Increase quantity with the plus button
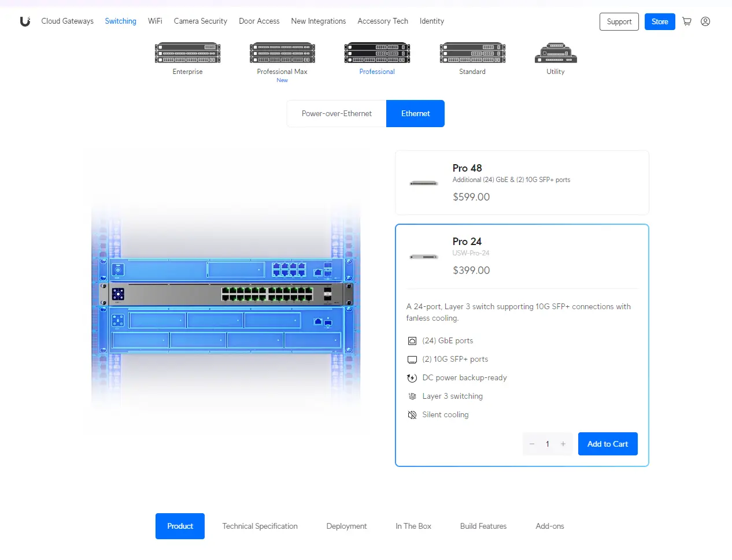 click(563, 444)
